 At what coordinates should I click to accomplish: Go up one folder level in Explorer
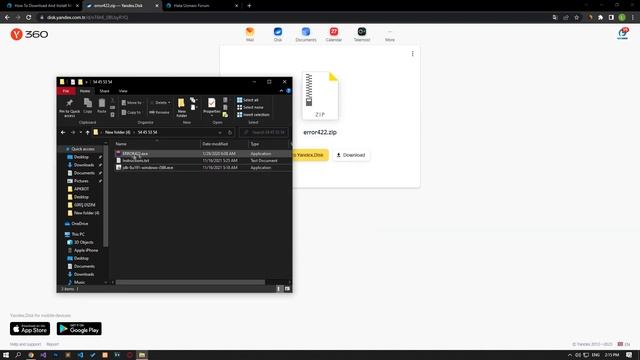(87, 132)
